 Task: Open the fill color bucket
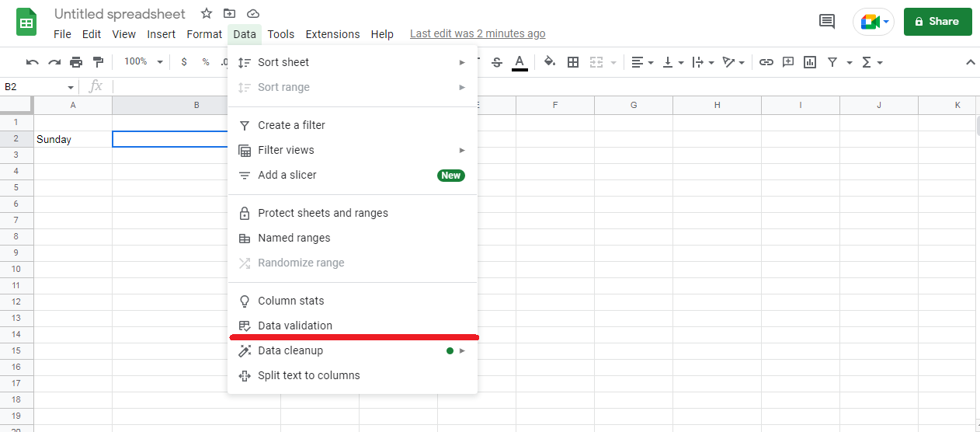pyautogui.click(x=550, y=62)
